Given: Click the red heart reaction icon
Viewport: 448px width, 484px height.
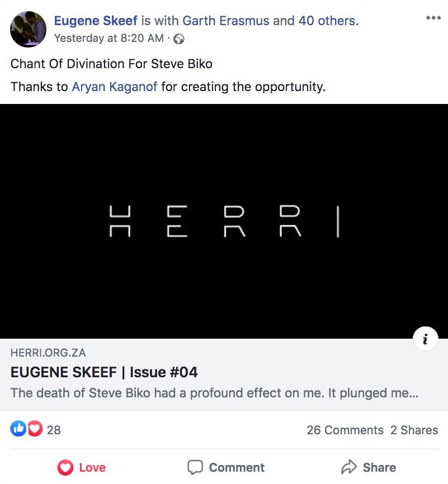Looking at the screenshot, I should (x=35, y=429).
